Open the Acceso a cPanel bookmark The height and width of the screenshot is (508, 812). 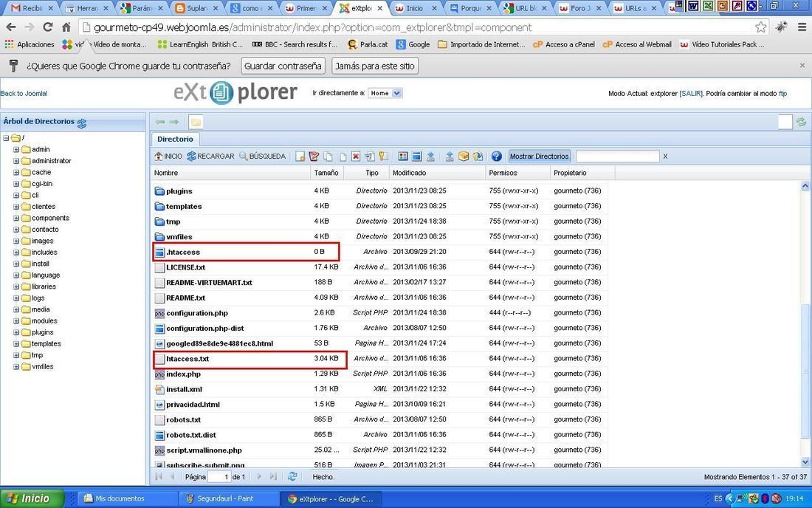tap(564, 44)
